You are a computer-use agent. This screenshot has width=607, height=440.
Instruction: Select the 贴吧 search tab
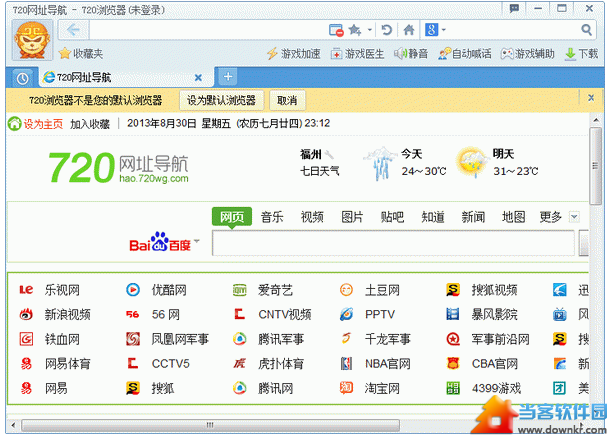tap(393, 217)
